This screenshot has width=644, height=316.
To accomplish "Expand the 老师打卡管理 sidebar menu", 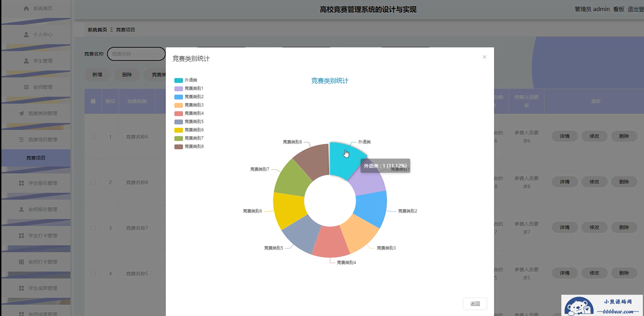I will (36, 262).
